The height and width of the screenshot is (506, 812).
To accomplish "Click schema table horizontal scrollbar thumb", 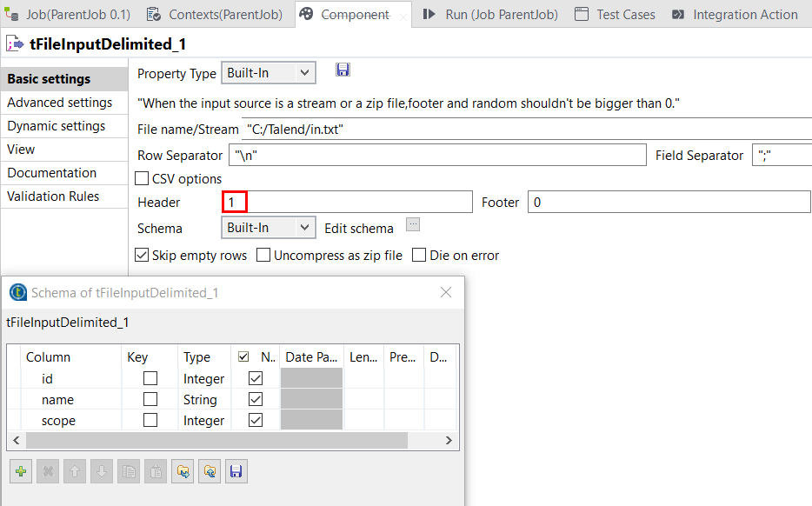I will pos(216,440).
